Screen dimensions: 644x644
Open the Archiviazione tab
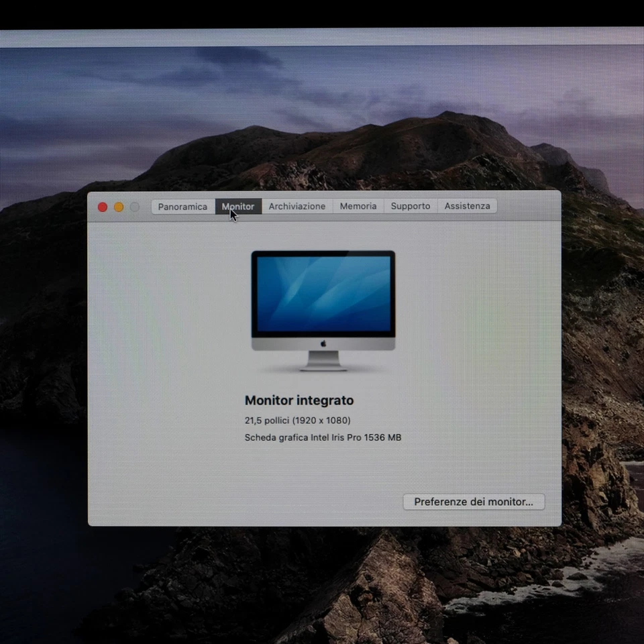pos(297,206)
